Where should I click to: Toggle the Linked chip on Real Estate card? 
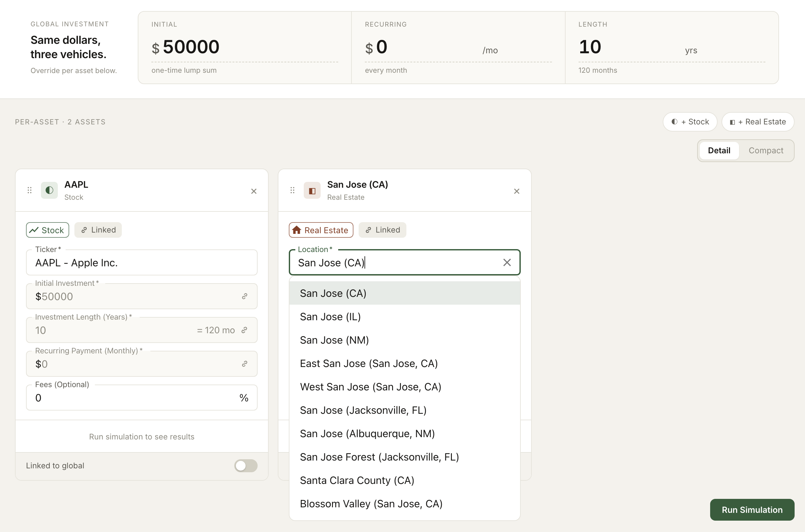(x=382, y=230)
